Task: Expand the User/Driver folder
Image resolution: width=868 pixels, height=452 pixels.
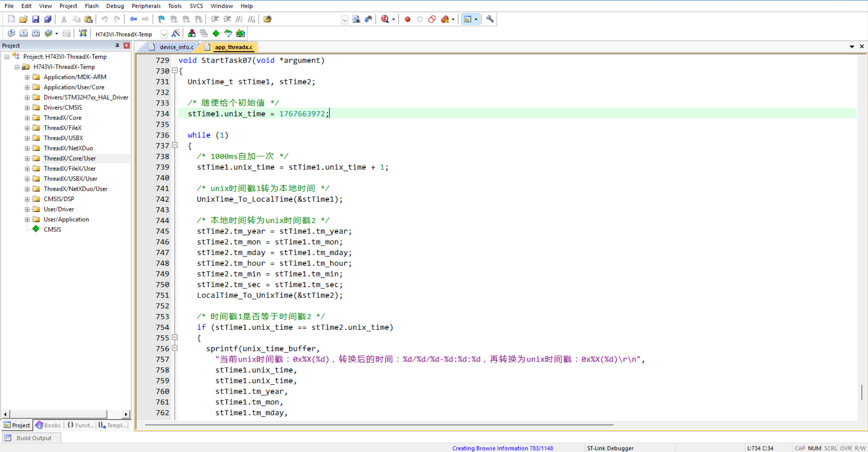Action: click(27, 209)
